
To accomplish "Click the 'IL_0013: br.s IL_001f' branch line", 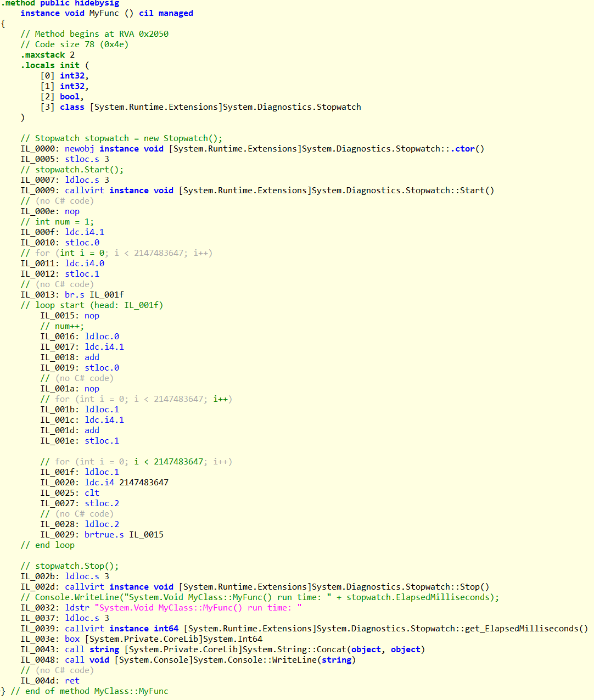I will point(72,295).
